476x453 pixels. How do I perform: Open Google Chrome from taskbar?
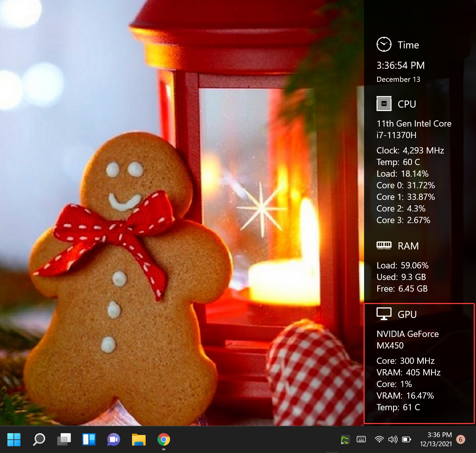click(x=163, y=439)
